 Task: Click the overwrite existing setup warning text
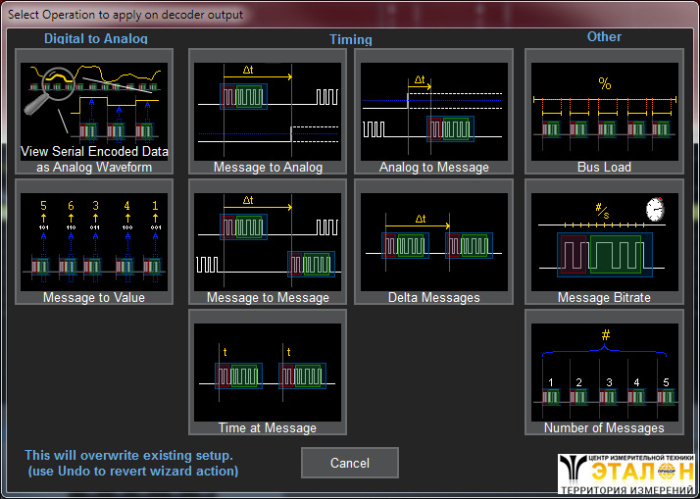(x=130, y=463)
